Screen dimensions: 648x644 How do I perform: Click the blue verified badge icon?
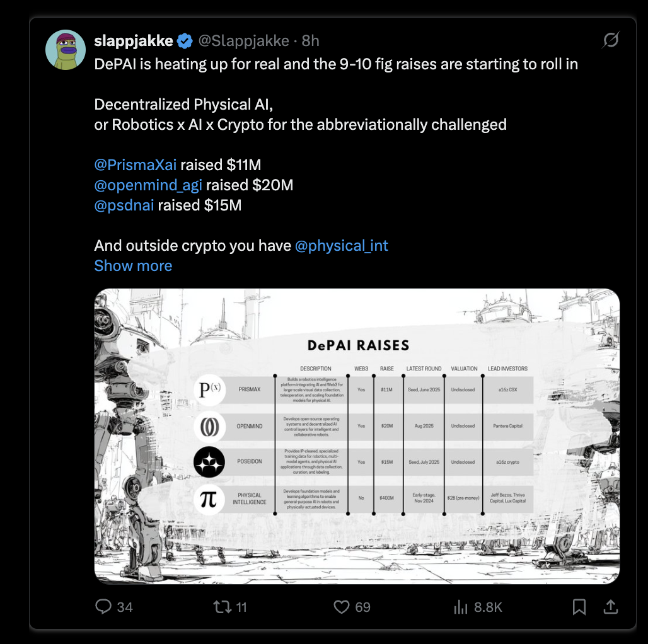[185, 41]
